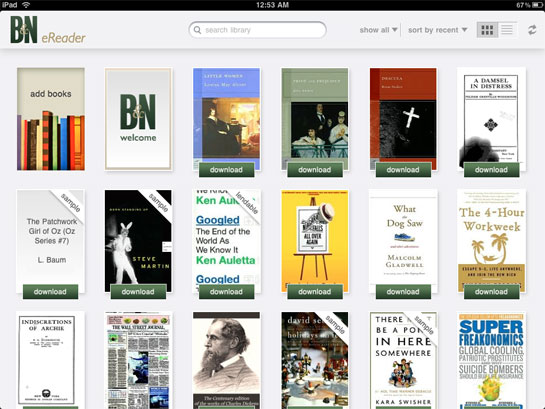Image resolution: width=545 pixels, height=409 pixels.
Task: Open David Sedaris holidays sample
Action: point(315,360)
